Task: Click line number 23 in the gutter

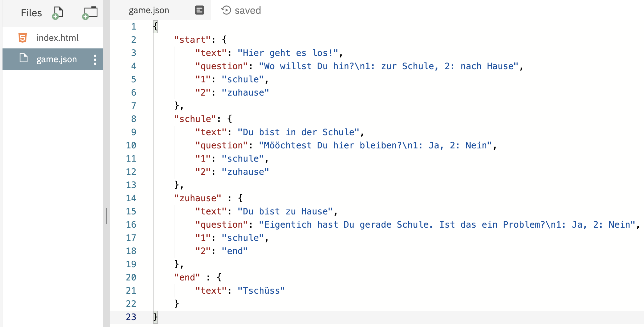Action: (131, 317)
